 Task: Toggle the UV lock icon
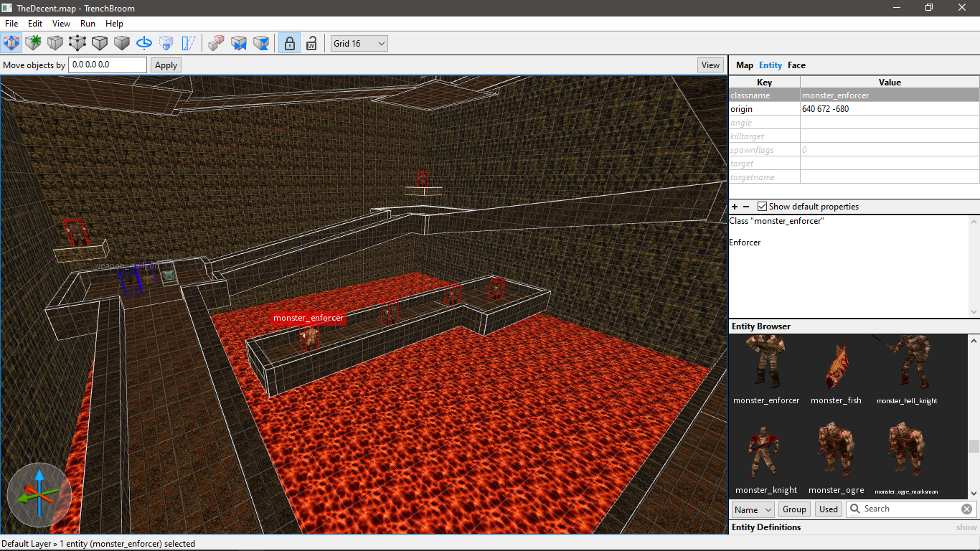pyautogui.click(x=311, y=43)
